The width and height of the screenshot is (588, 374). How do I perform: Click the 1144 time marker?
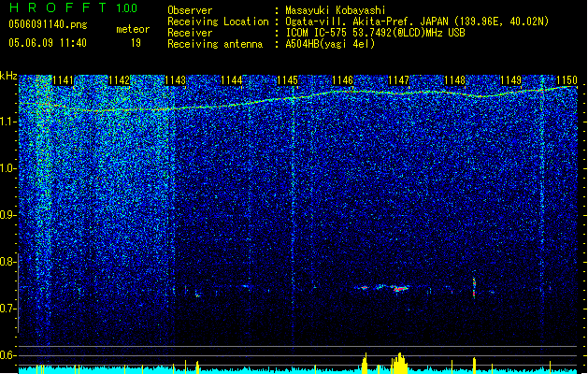pyautogui.click(x=232, y=80)
